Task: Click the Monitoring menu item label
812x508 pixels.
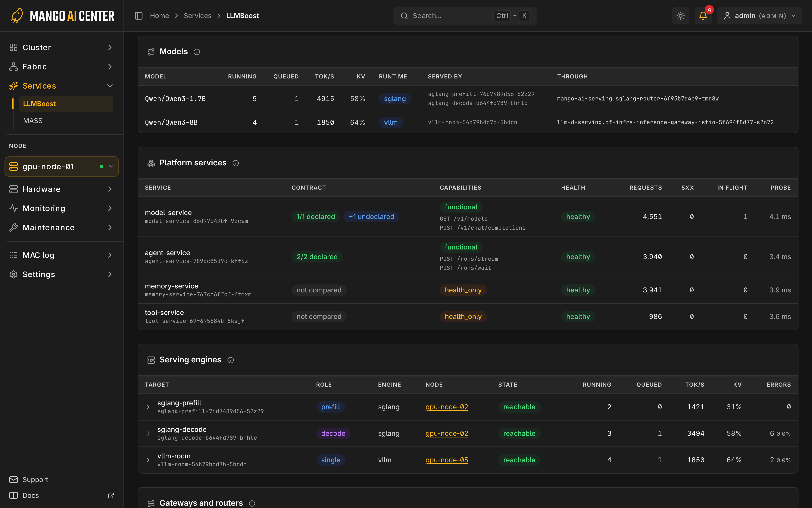Action: (x=44, y=208)
